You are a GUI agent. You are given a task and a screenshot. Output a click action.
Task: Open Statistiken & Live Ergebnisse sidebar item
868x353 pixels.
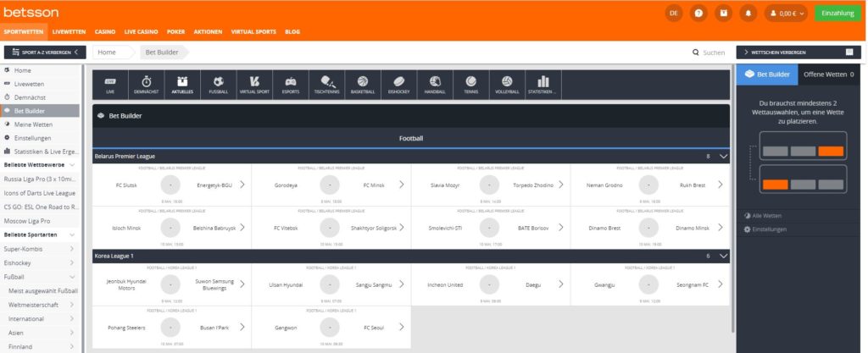[x=40, y=152]
